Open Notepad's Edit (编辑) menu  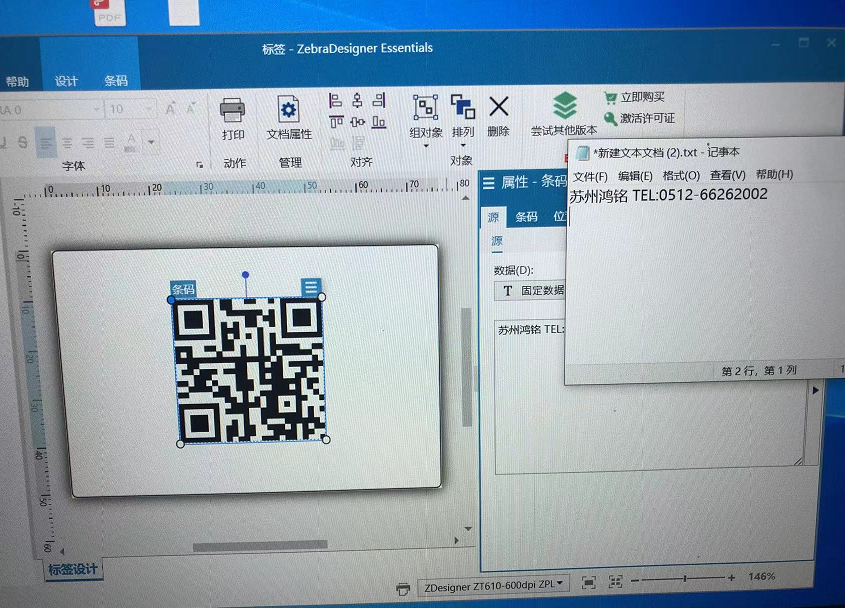(x=635, y=176)
